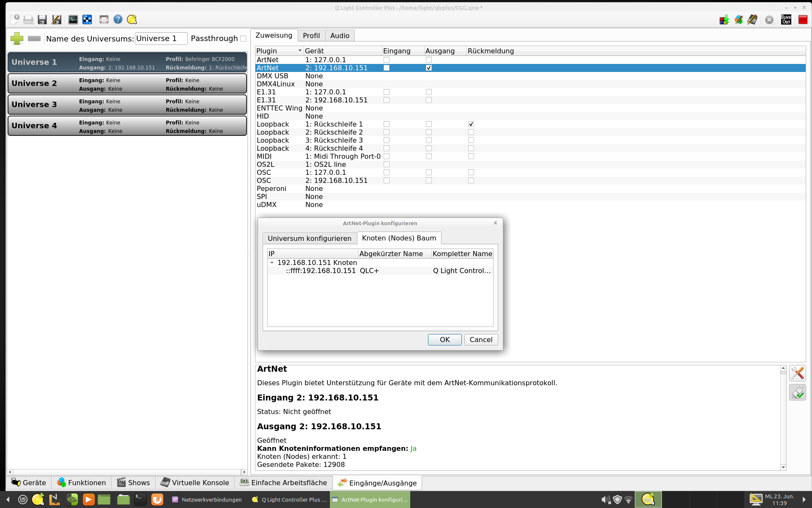Open help with the blue question icon
Image resolution: width=812 pixels, height=508 pixels.
(118, 19)
